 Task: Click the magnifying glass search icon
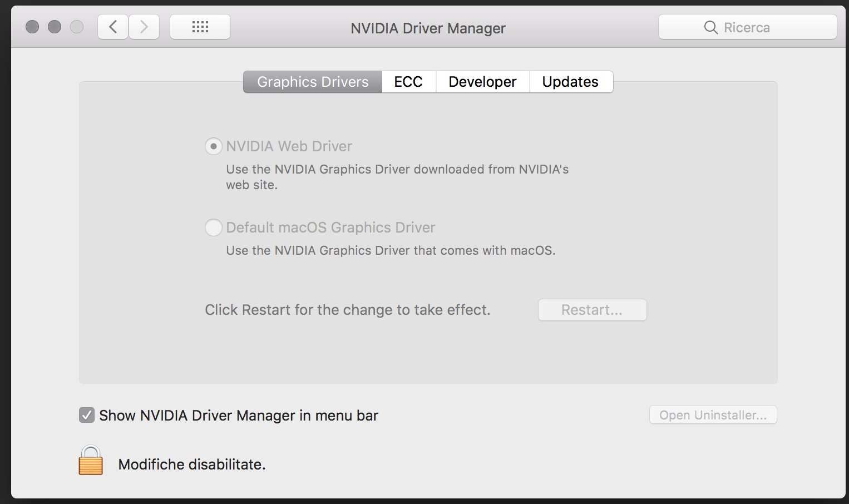[710, 27]
